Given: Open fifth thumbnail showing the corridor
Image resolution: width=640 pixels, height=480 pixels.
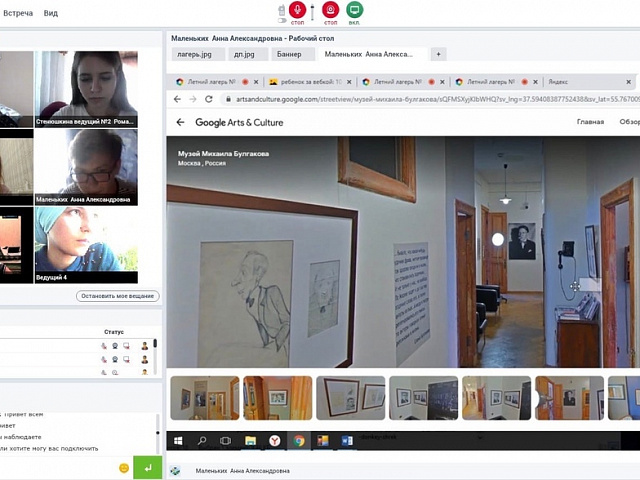Looking at the screenshot, I should coord(496,398).
